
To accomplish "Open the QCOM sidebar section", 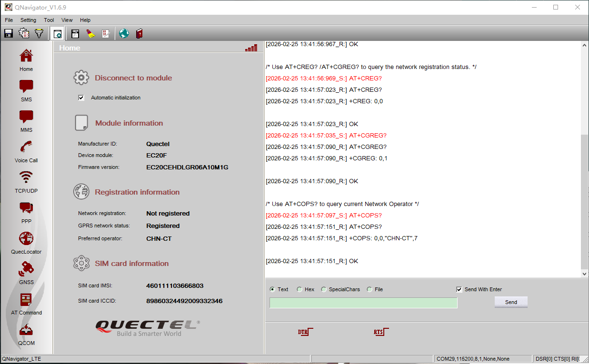I will point(26,334).
